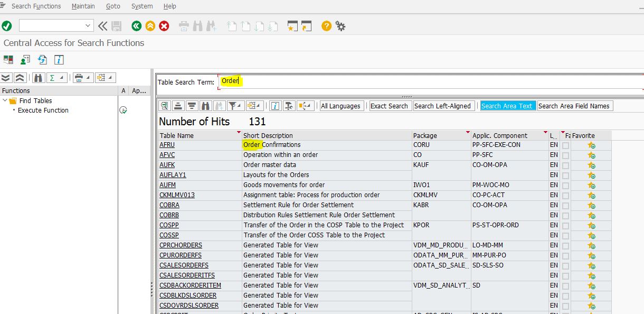644x314 pixels.
Task: Add table AFRU to favorites with star icon
Action: click(x=591, y=145)
